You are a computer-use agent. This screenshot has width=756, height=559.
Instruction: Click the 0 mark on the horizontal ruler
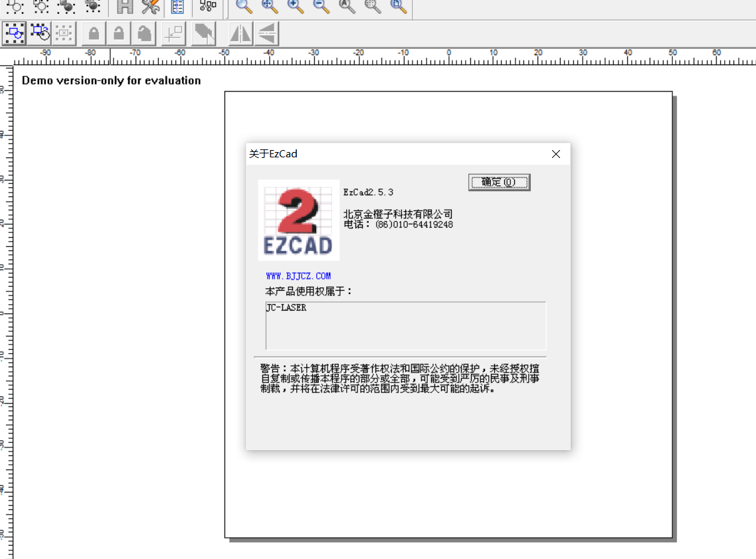[449, 52]
